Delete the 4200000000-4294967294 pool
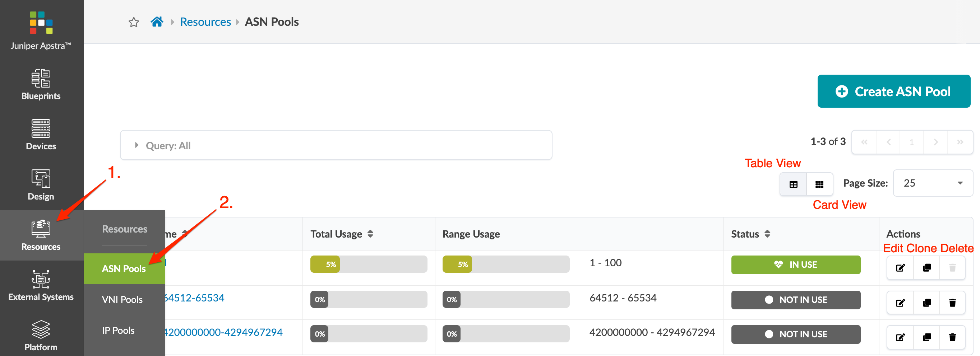This screenshot has width=980, height=356. click(x=952, y=337)
